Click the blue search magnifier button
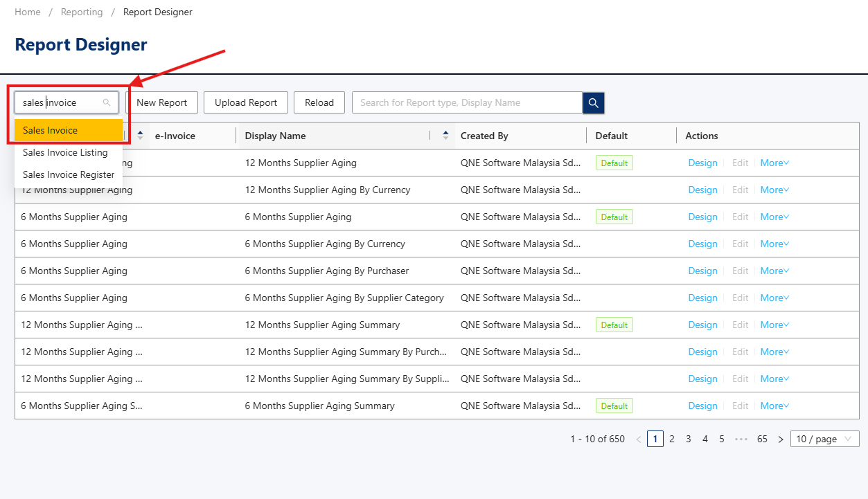Image resolution: width=868 pixels, height=499 pixels. [x=594, y=102]
